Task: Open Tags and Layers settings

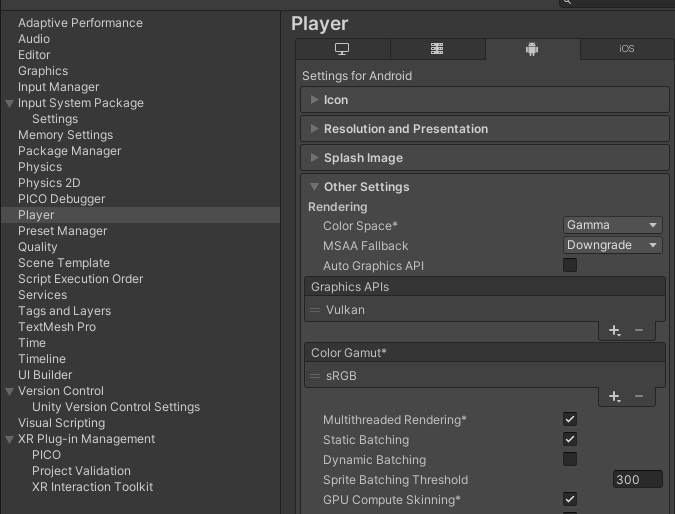Action: tap(65, 311)
